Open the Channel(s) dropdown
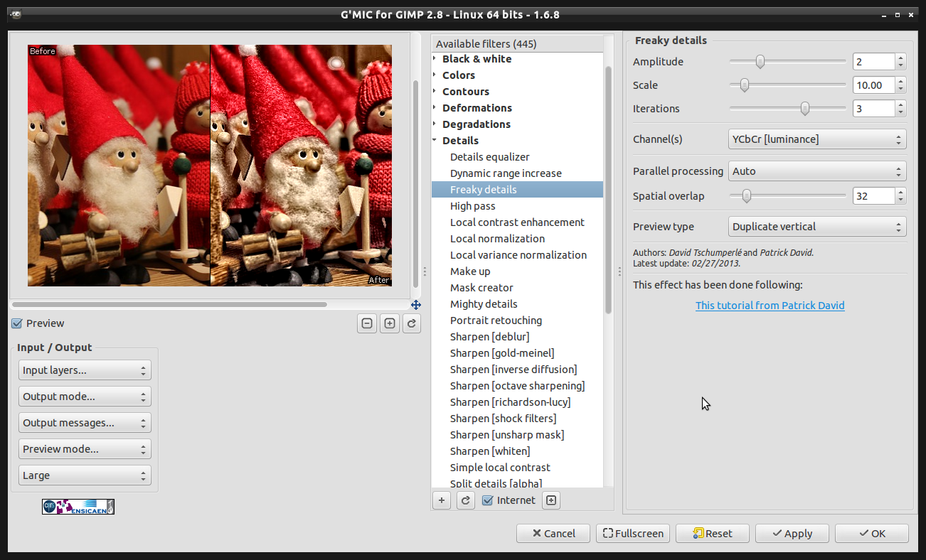This screenshot has height=560, width=926. click(x=817, y=139)
